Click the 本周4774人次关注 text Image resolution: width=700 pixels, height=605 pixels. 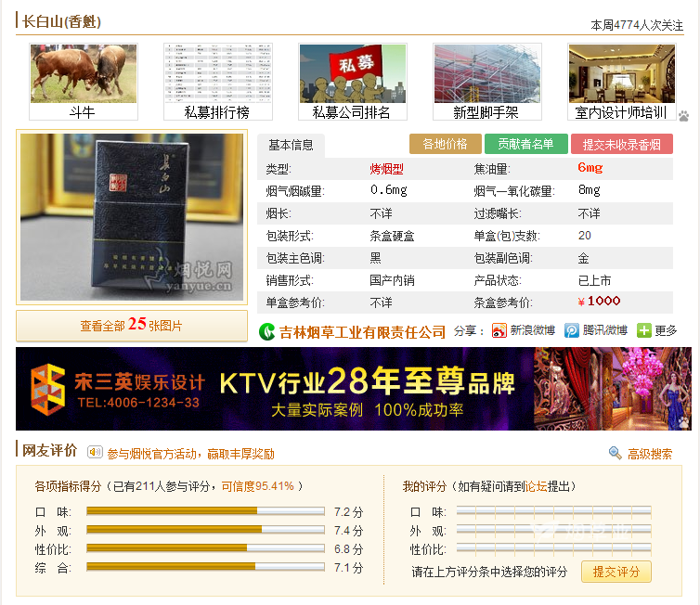[x=637, y=25]
